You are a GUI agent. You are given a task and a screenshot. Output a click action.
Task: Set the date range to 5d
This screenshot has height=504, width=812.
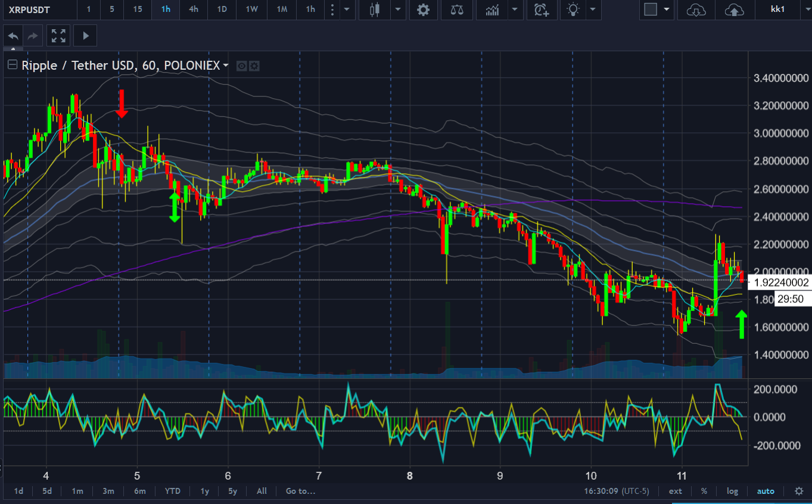pyautogui.click(x=47, y=491)
